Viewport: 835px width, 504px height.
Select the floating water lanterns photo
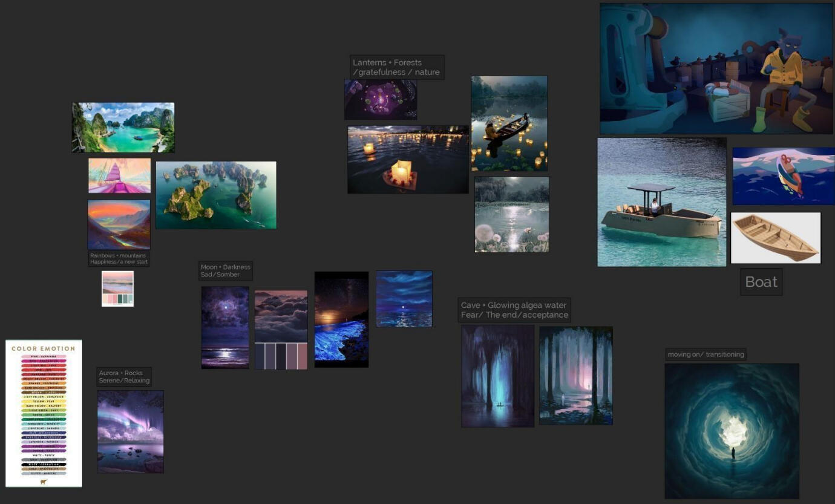[407, 159]
